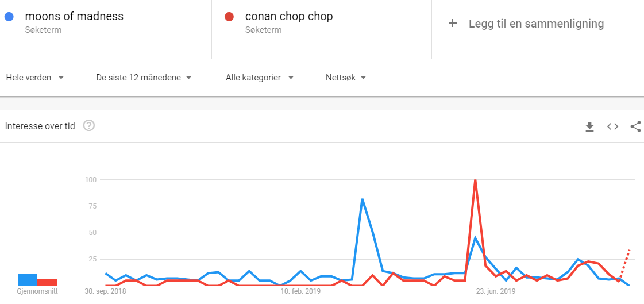Expand the Hele verden region dropdown
Image resolution: width=644 pixels, height=304 pixels.
35,78
